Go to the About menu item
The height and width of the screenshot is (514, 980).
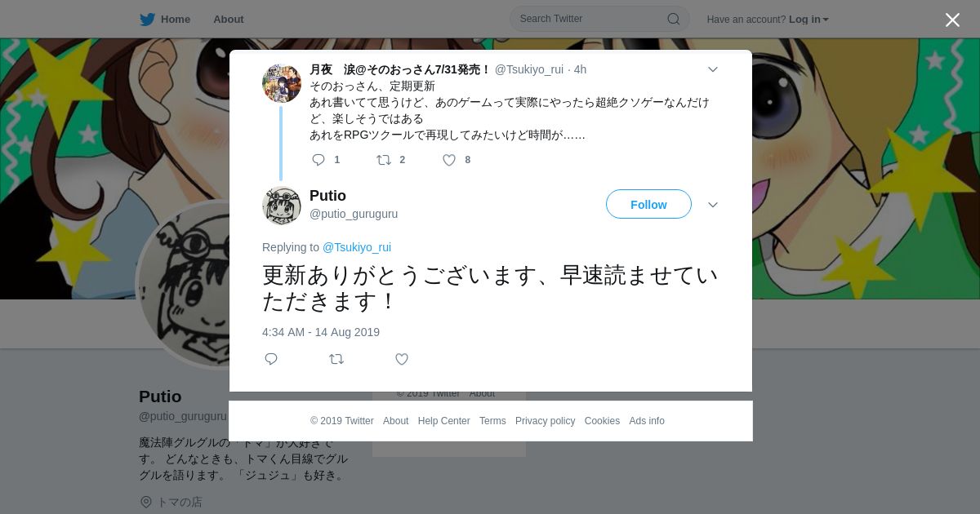tap(228, 20)
